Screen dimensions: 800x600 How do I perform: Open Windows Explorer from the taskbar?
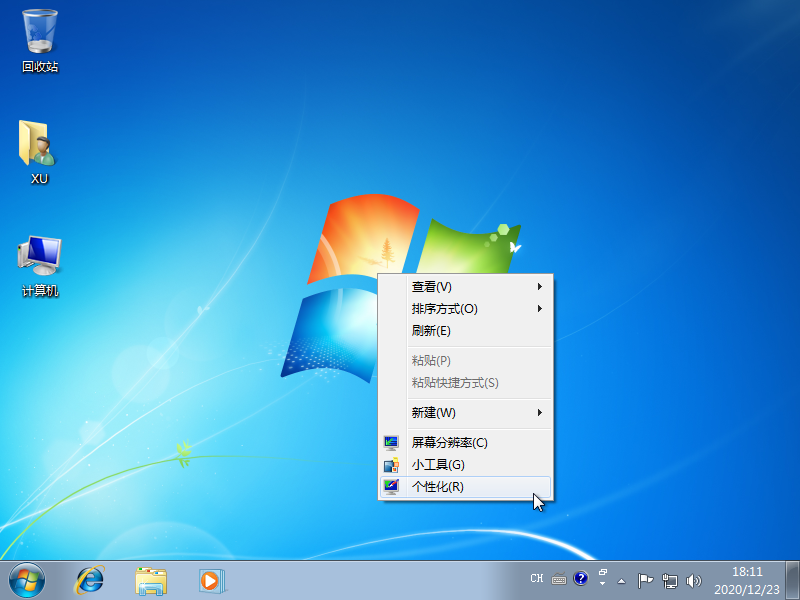(x=151, y=579)
